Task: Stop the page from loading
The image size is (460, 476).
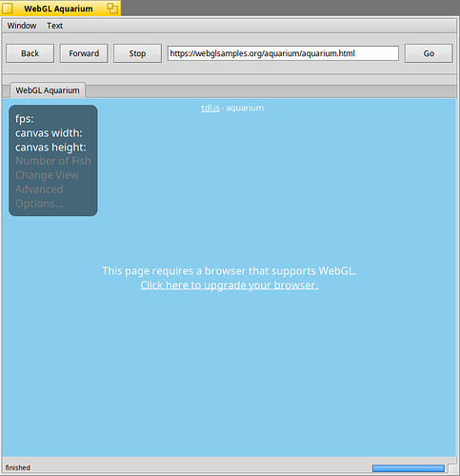Action: 137,53
